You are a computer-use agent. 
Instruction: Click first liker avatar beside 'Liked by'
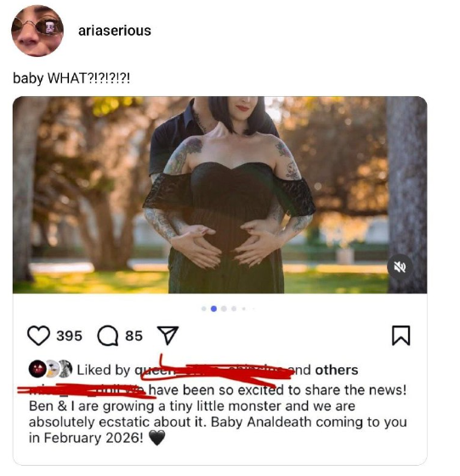pos(36,369)
